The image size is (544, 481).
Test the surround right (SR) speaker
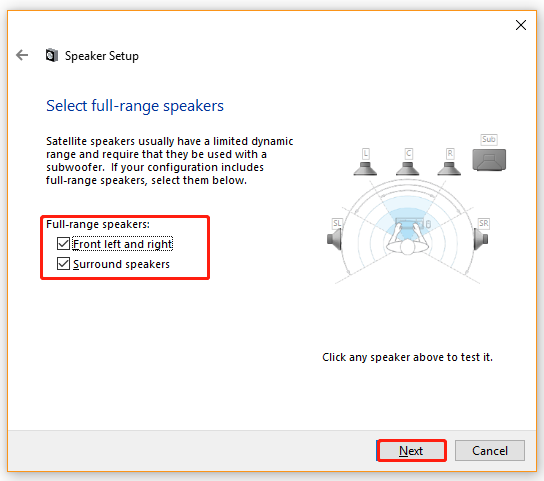(481, 239)
